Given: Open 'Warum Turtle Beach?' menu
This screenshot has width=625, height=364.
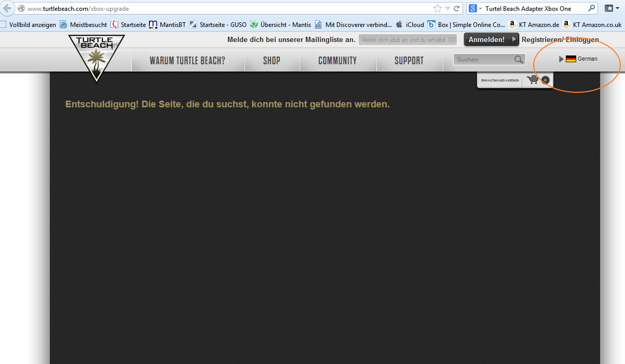Looking at the screenshot, I should tap(187, 61).
